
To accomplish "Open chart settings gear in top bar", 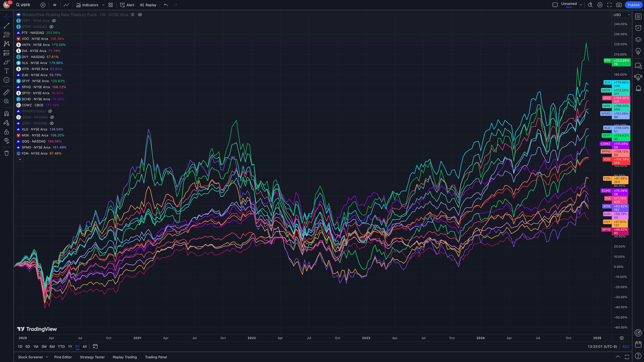I will click(x=600, y=5).
